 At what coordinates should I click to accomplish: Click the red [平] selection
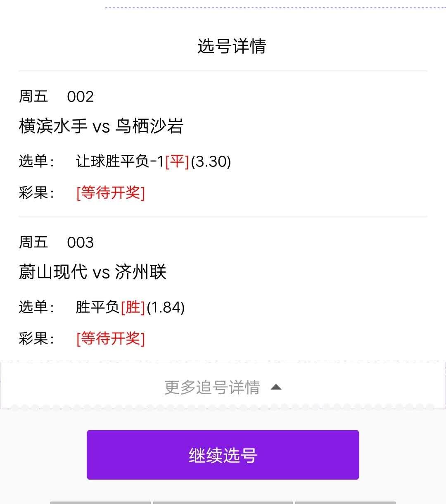click(x=177, y=161)
